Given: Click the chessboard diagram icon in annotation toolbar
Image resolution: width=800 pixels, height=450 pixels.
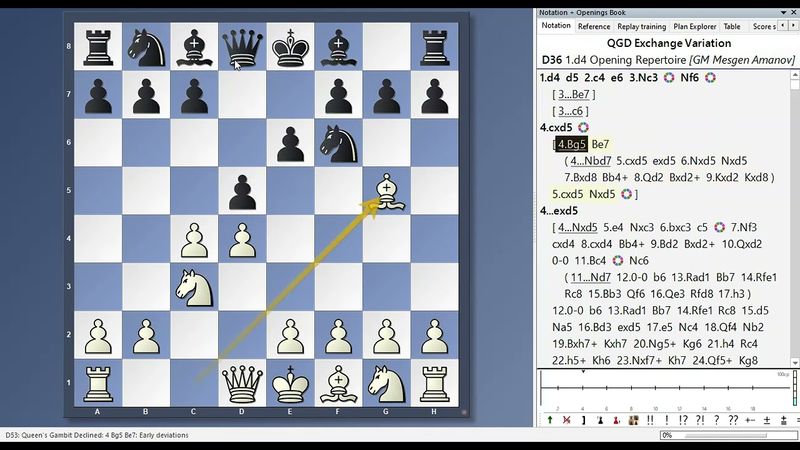Looking at the screenshot, I should pyautogui.click(x=634, y=420).
